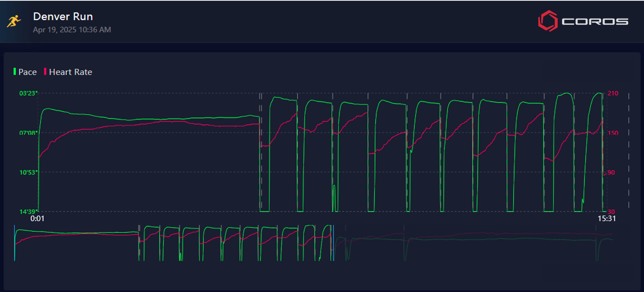This screenshot has height=292, width=644.
Task: Click the 10'53" pace axis label
Action: [x=28, y=172]
